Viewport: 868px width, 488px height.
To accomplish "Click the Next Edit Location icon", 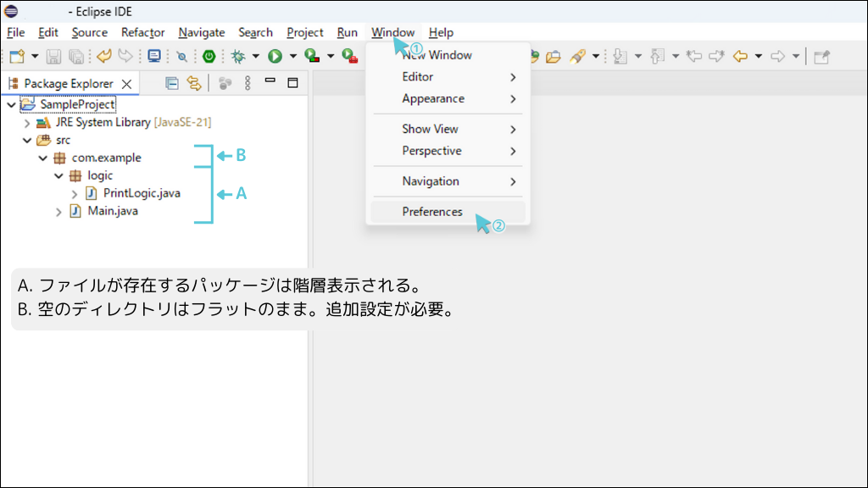I will (x=716, y=56).
